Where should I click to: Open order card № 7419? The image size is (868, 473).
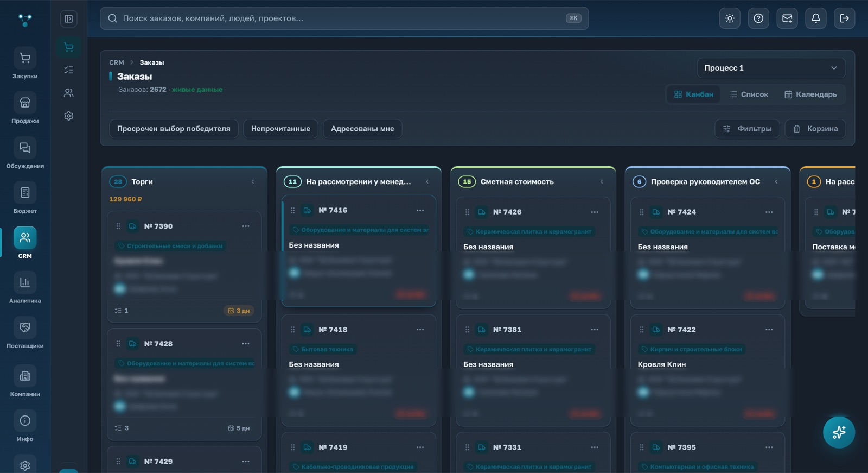click(x=359, y=452)
